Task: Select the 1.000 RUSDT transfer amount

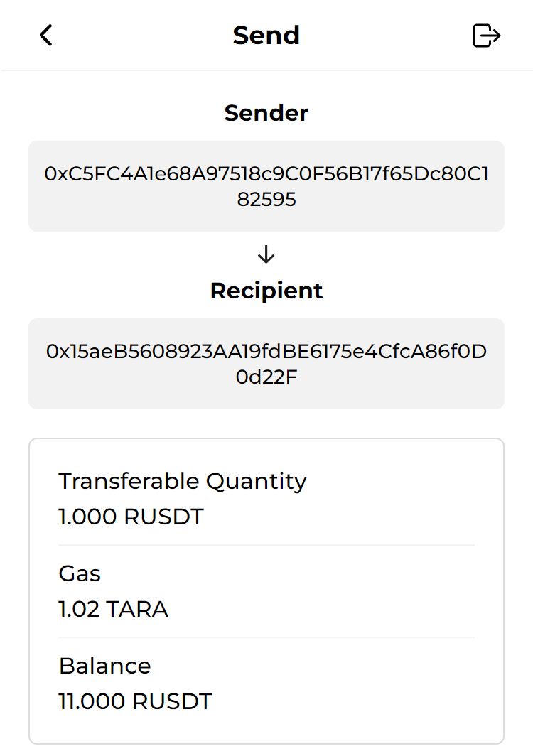Action: [x=131, y=517]
